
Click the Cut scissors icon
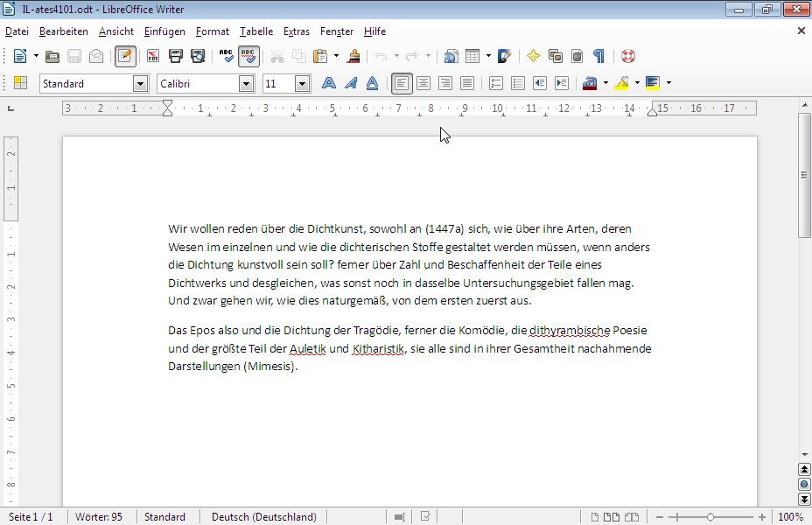[x=277, y=56]
